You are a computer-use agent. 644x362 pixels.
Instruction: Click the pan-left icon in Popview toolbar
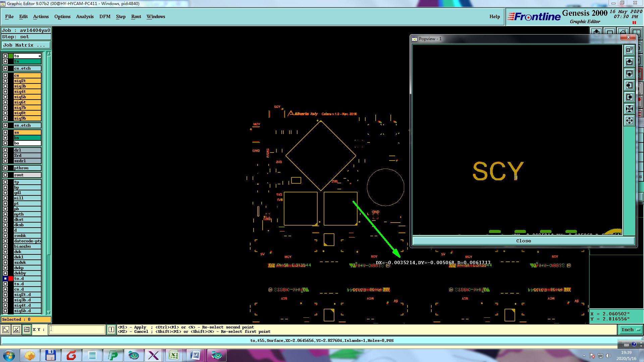coord(629,85)
